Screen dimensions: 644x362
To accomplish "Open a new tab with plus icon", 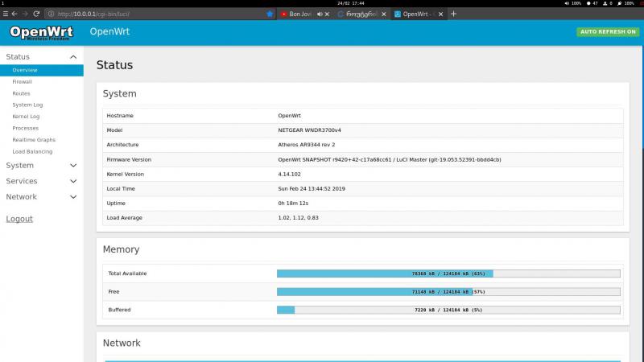I will click(x=453, y=14).
